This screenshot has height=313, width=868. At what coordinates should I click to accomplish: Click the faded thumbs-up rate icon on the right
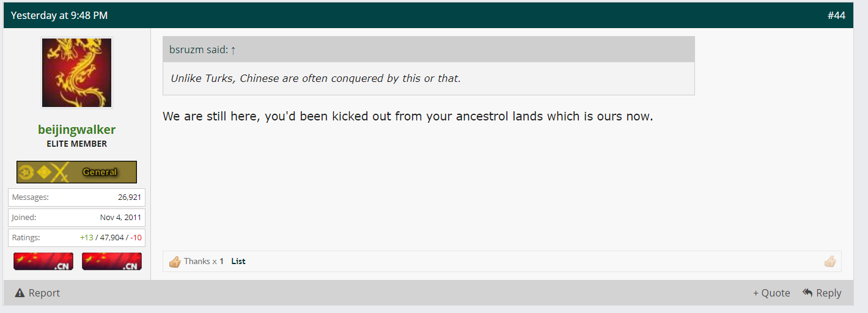click(829, 262)
